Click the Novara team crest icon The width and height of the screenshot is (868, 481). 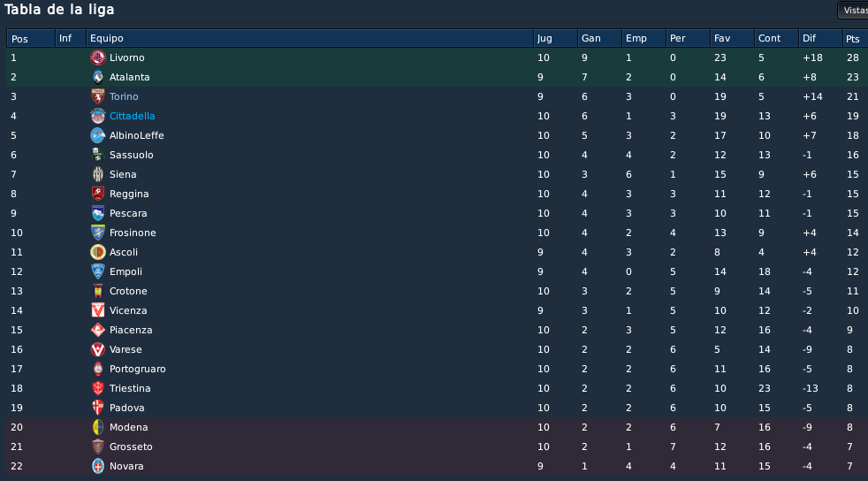coord(98,466)
